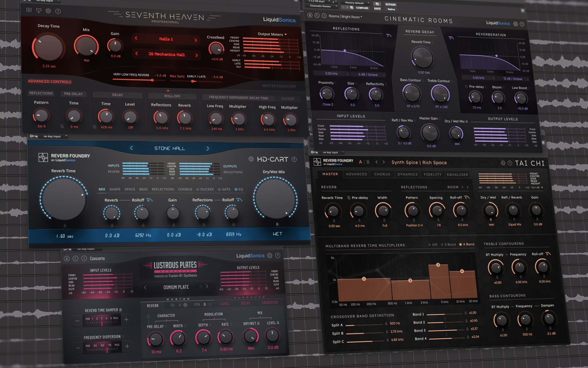
Task: Switch to DYNAMICS tab in Tai Chi
Action: [407, 174]
